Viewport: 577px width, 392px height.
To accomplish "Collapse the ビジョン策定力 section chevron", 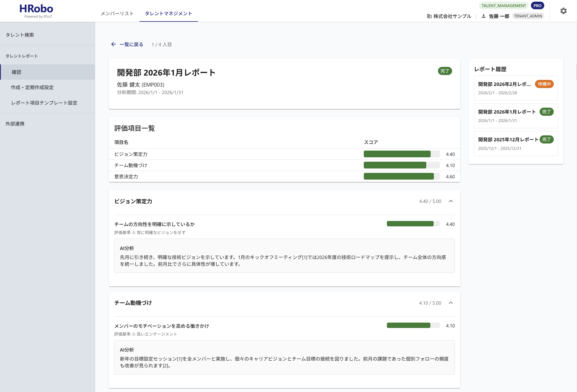I will (x=451, y=201).
